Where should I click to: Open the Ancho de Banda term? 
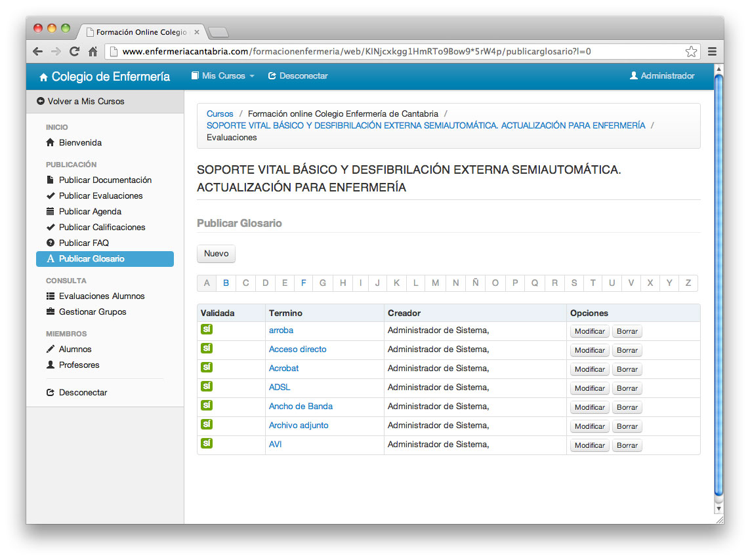(301, 407)
